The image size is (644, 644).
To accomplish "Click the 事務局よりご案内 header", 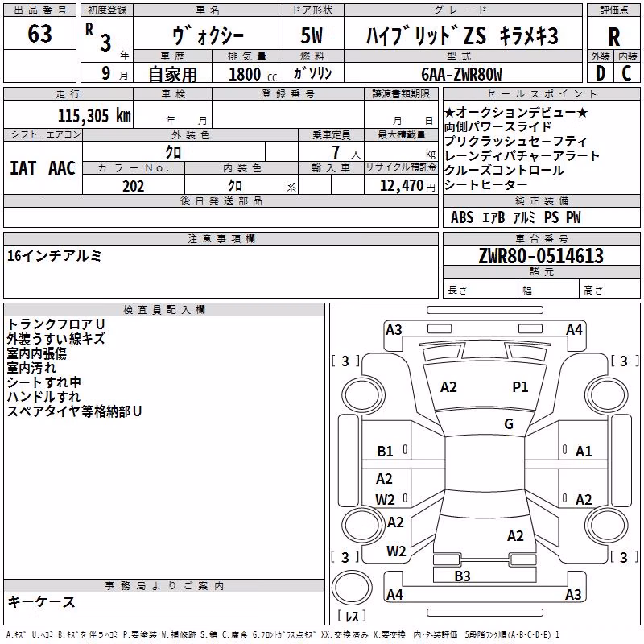I will (164, 586).
